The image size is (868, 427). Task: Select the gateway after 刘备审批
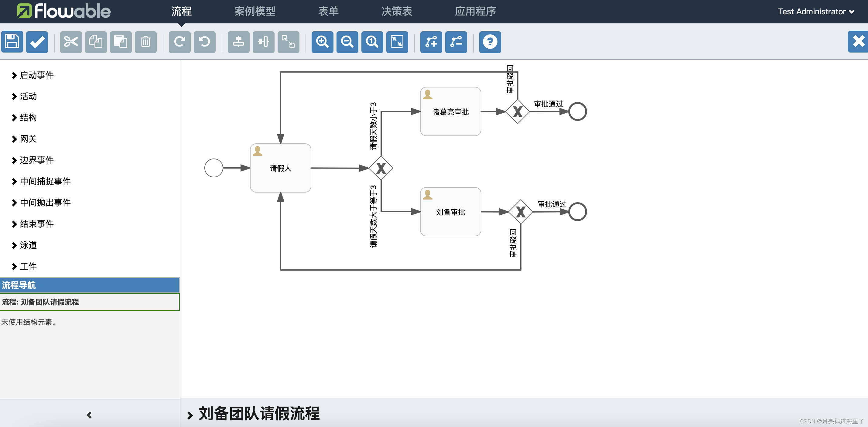pyautogui.click(x=521, y=212)
